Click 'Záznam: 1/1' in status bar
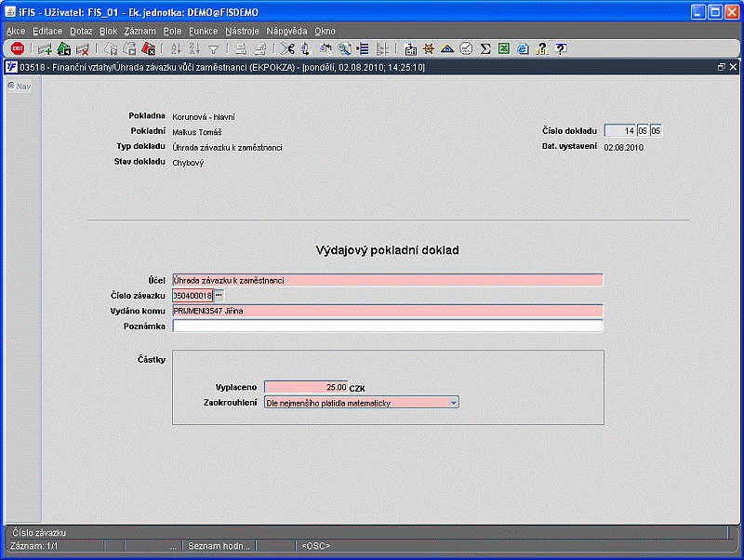 [33, 546]
